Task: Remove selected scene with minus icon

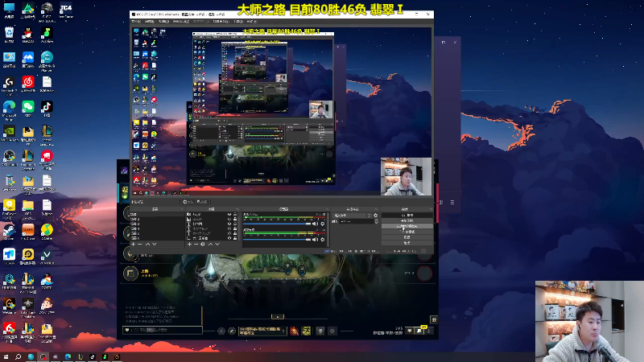Action: 140,245
